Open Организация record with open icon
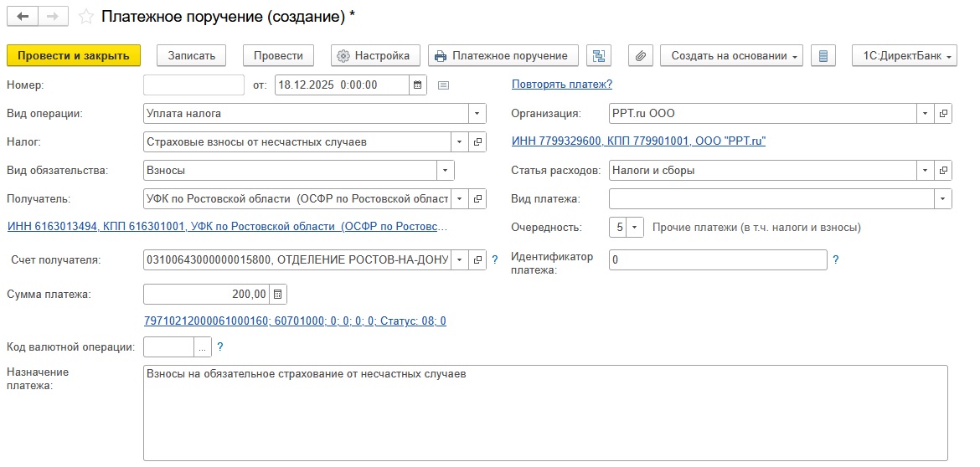 [x=943, y=114]
